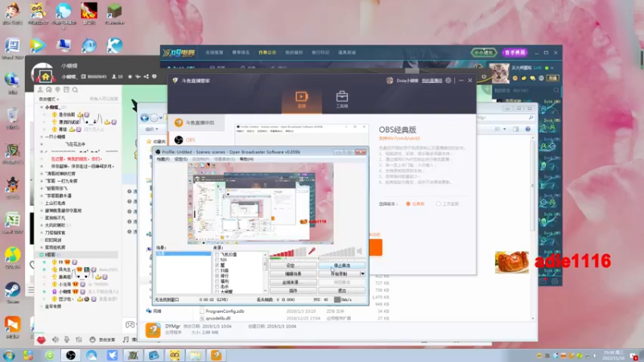The width and height of the screenshot is (644, 362).
Task: Open Recycle Bin desktop icon
Action: pos(12,118)
